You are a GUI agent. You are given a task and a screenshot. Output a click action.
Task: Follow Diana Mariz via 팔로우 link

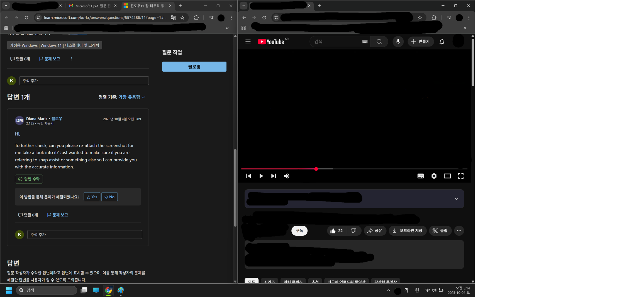click(57, 119)
